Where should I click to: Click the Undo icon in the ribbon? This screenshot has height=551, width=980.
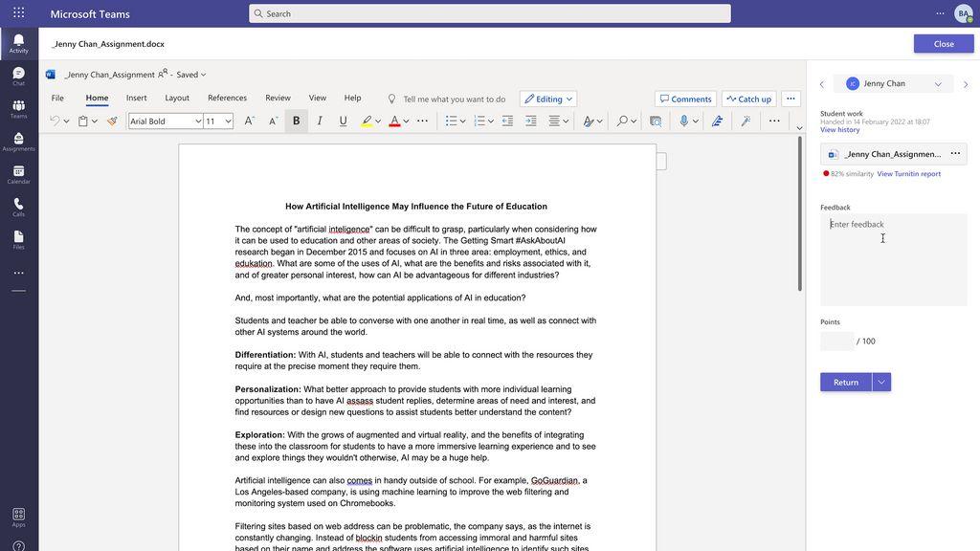55,121
